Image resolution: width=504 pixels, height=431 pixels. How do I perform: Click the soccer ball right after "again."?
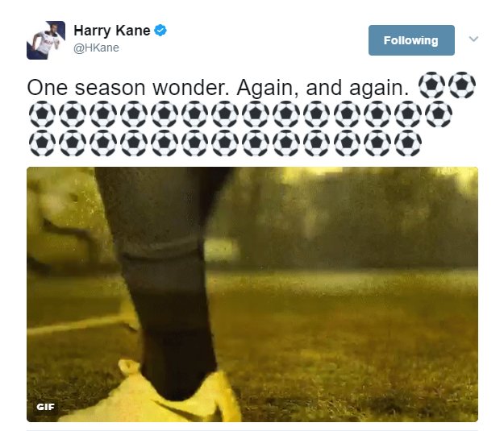(431, 85)
